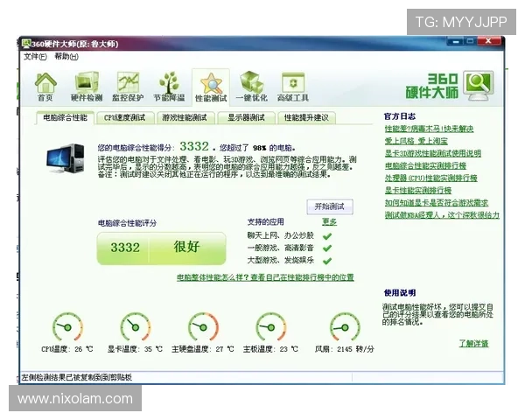The height and width of the screenshot is (420, 525).
Task: Click the 主板温度: 23 ℃ reading
Action: click(x=270, y=349)
